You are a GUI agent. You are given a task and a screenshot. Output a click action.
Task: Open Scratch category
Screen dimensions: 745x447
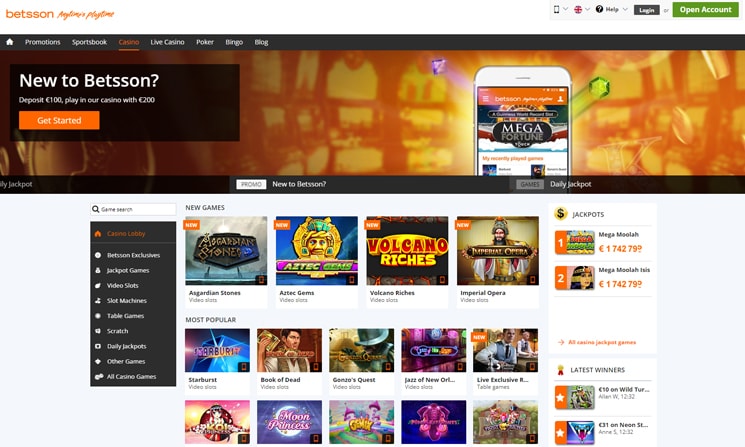pos(133,331)
